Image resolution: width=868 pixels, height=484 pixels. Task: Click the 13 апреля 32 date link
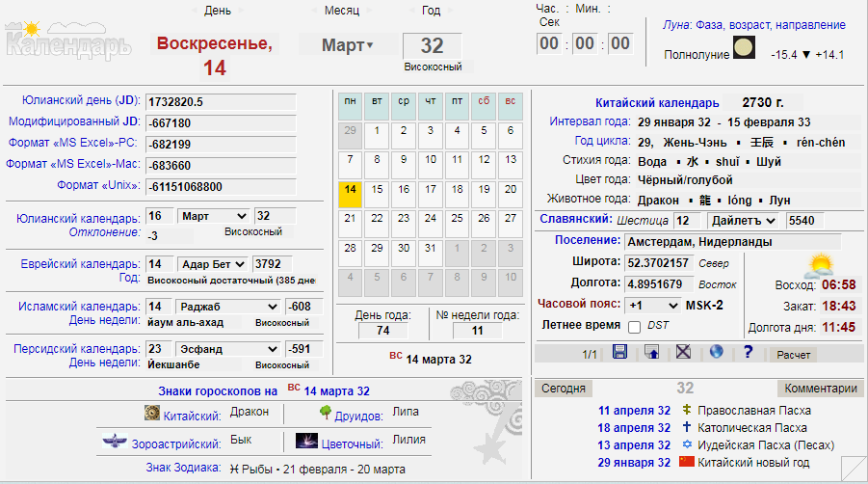click(x=634, y=444)
